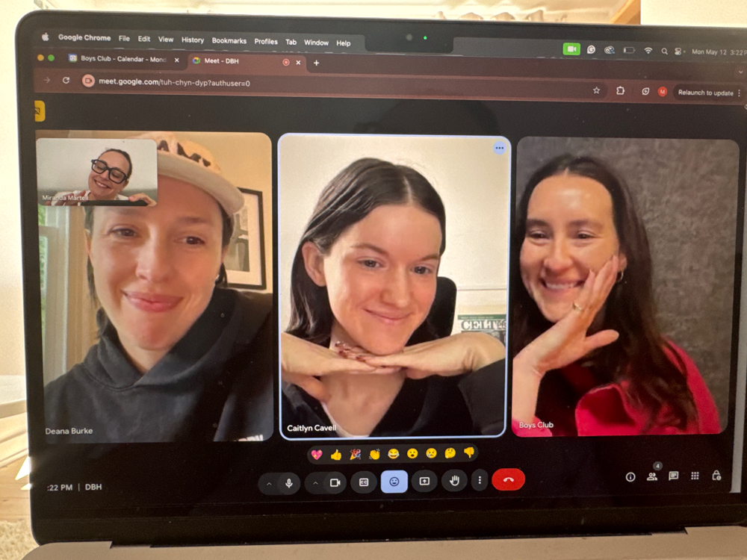Click the yellow tab at left edge
The width and height of the screenshot is (747, 560).
[x=39, y=111]
